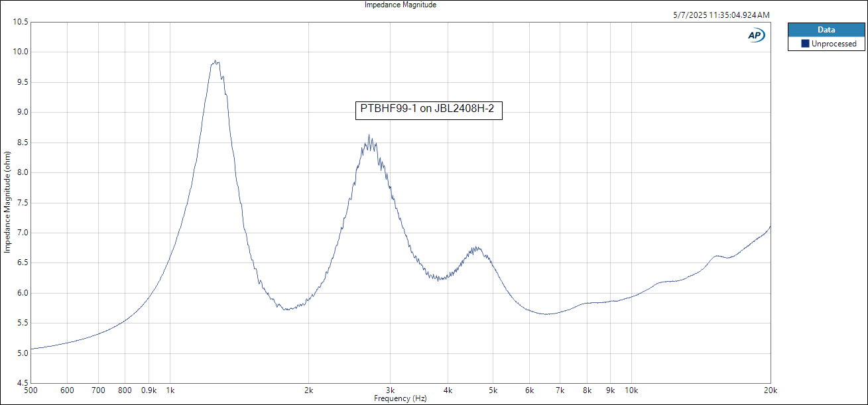868x405 pixels.
Task: Click the 4k x-axis tick label
Action: pyautogui.click(x=448, y=390)
